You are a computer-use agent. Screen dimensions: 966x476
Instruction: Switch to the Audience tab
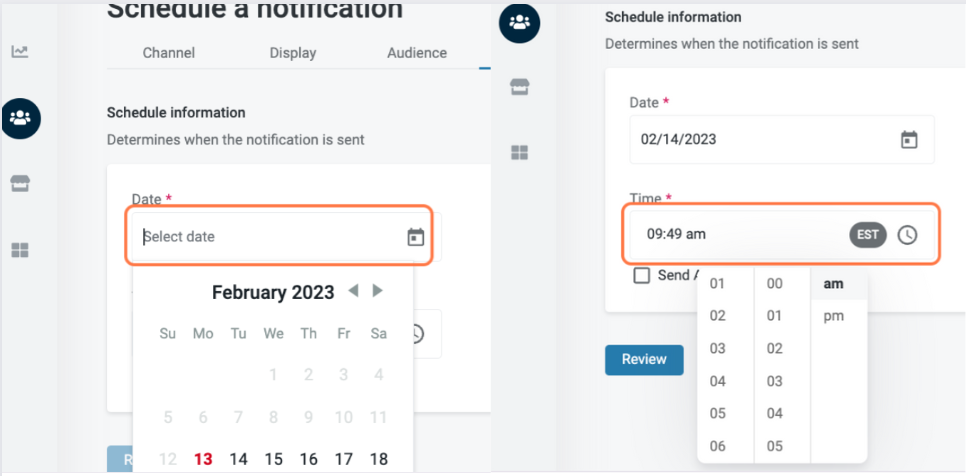[x=417, y=53]
